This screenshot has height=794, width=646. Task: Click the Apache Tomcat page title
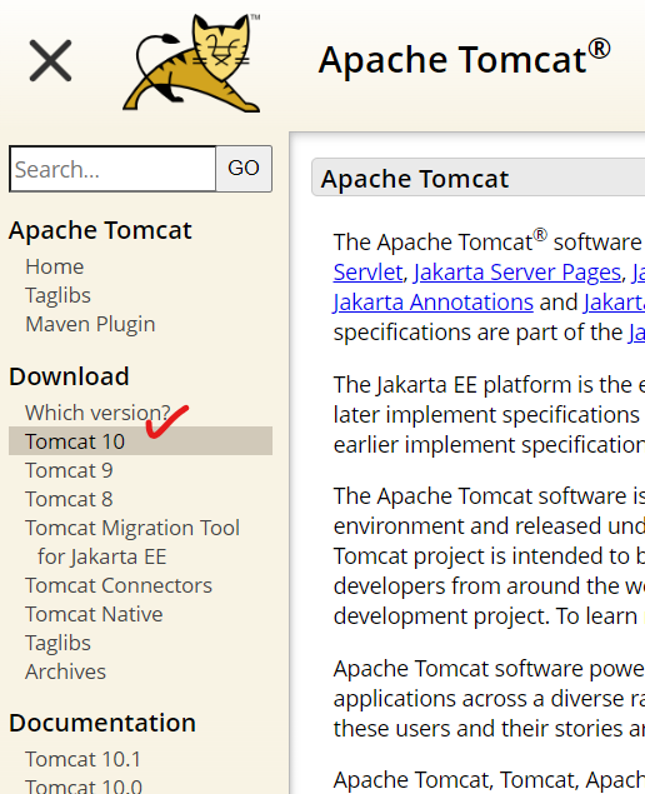click(464, 59)
